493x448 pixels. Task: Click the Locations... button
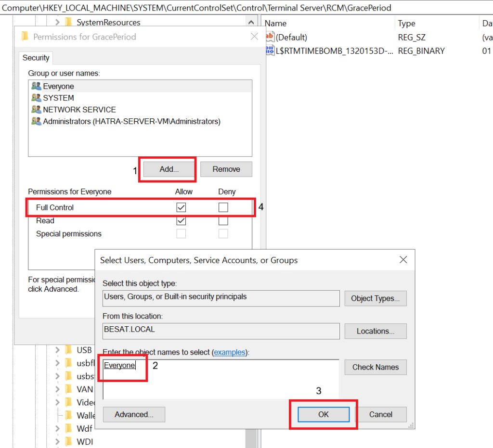pos(376,331)
